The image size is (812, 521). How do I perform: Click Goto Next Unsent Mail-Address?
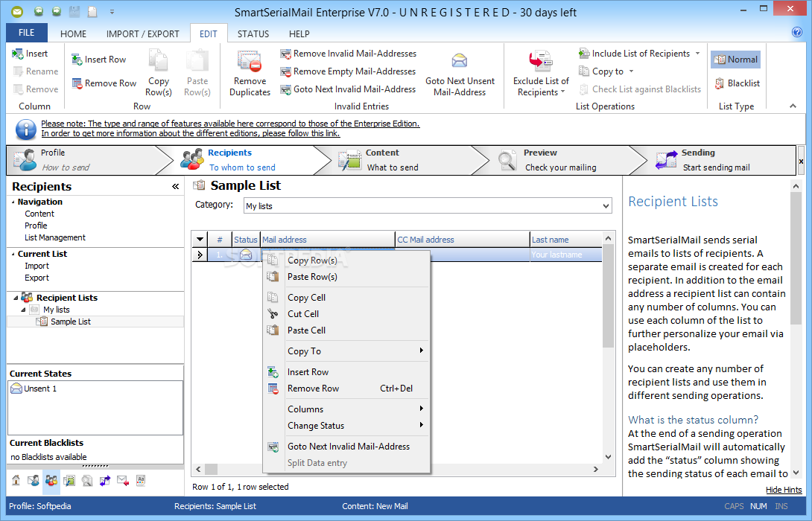[460, 73]
